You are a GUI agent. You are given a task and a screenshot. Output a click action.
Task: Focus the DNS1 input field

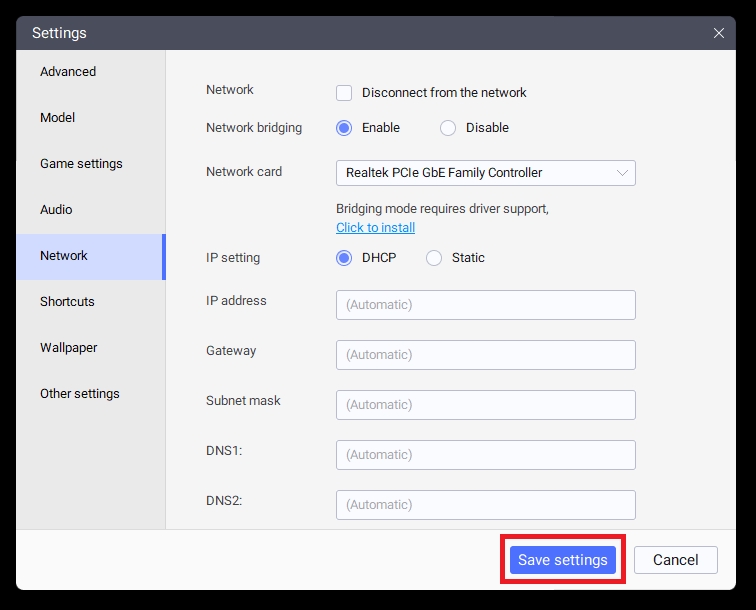pos(485,455)
